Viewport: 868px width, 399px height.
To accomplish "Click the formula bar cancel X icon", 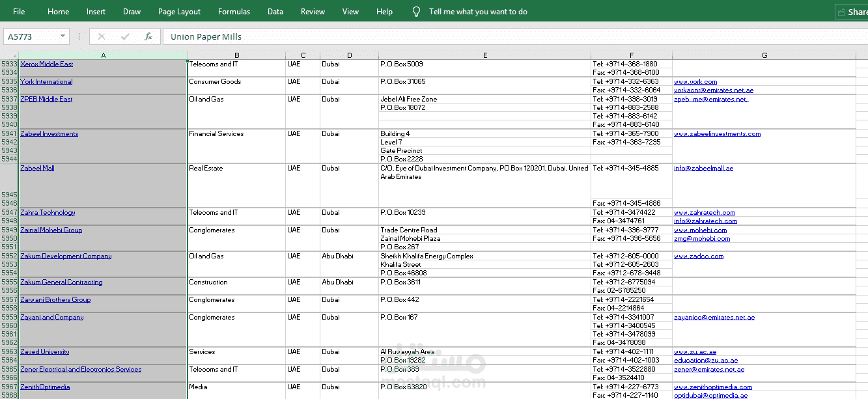I will [x=101, y=37].
